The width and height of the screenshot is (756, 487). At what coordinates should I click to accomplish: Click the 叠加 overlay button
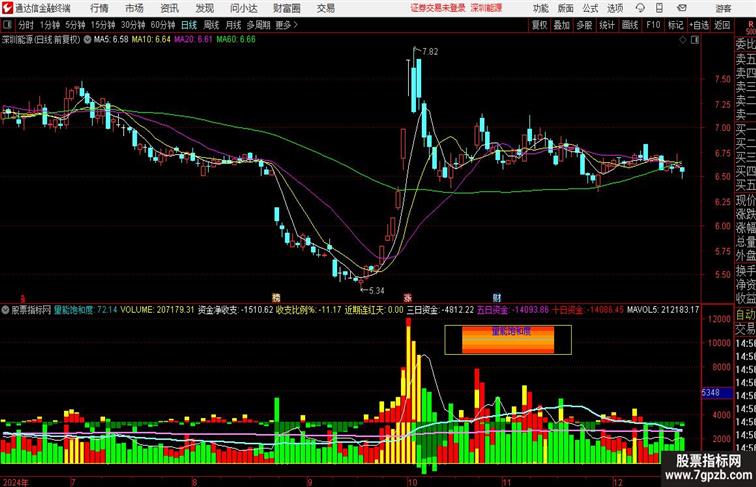[562, 25]
